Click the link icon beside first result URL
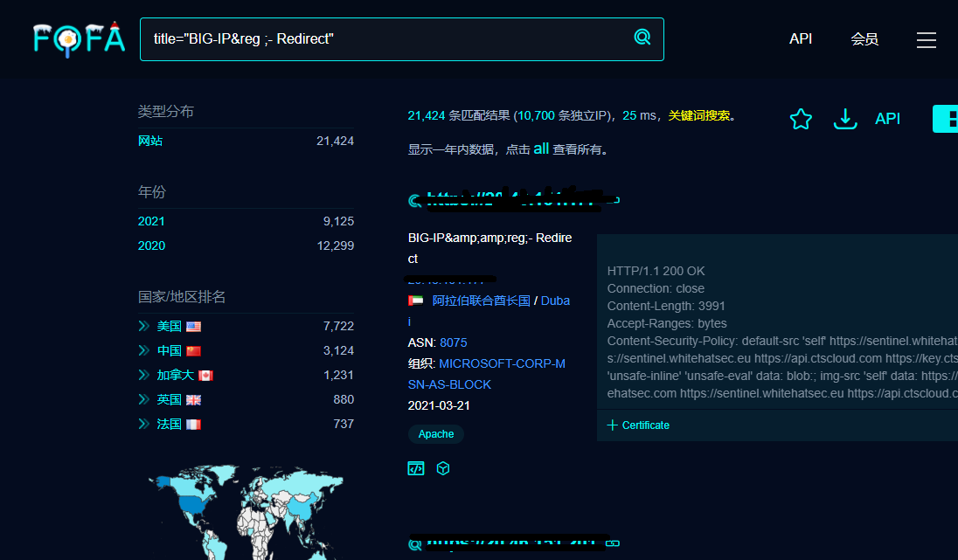This screenshot has height=560, width=958. pos(613,200)
